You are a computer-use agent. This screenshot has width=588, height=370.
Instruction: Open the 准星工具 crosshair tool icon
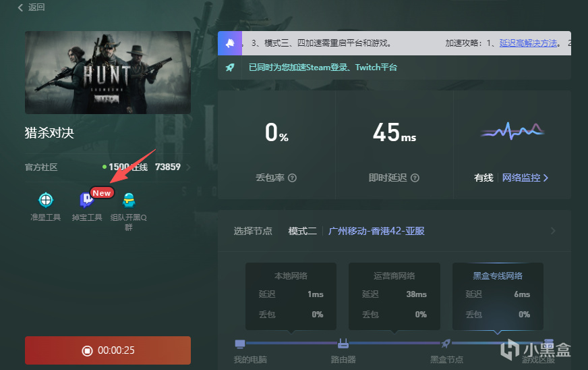46,200
